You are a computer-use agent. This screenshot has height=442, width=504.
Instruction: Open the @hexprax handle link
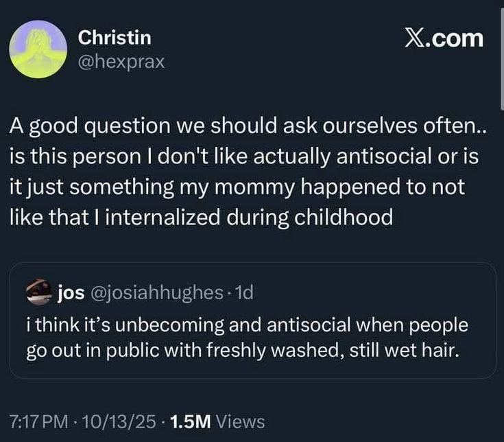(x=121, y=62)
